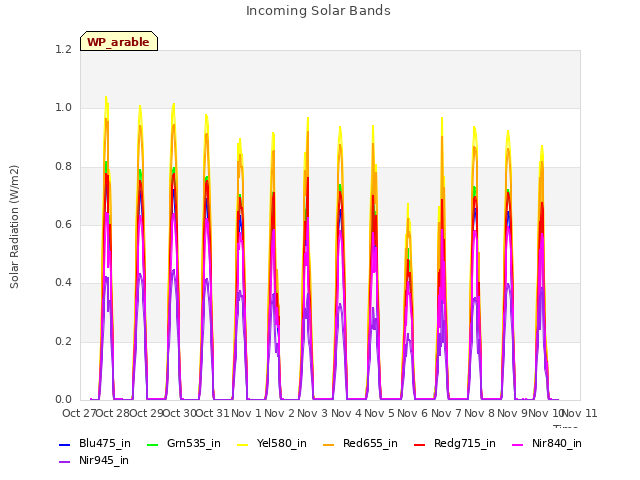Click the Oct 27 x-axis date label

coord(79,413)
